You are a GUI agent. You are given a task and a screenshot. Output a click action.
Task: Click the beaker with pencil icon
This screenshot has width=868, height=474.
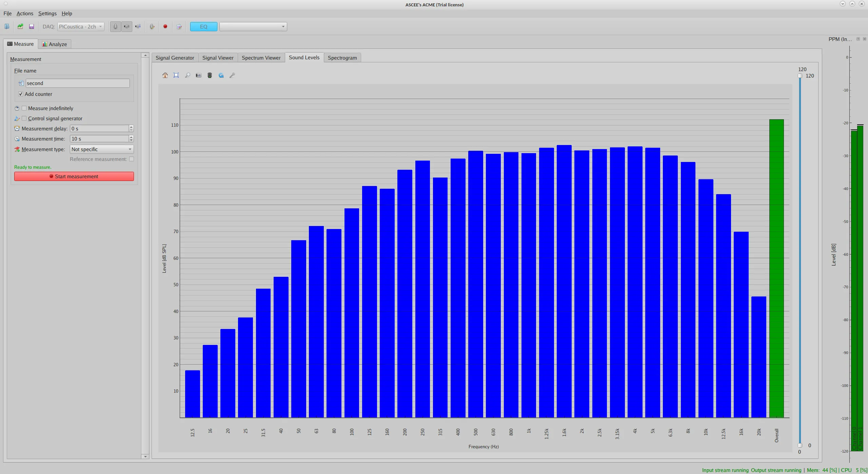pyautogui.click(x=179, y=26)
